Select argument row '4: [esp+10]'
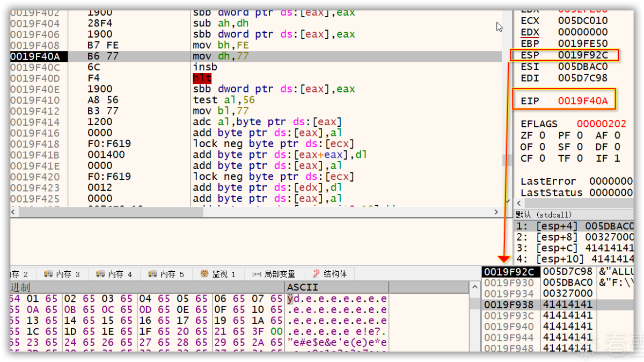The image size is (644, 362). [x=574, y=259]
